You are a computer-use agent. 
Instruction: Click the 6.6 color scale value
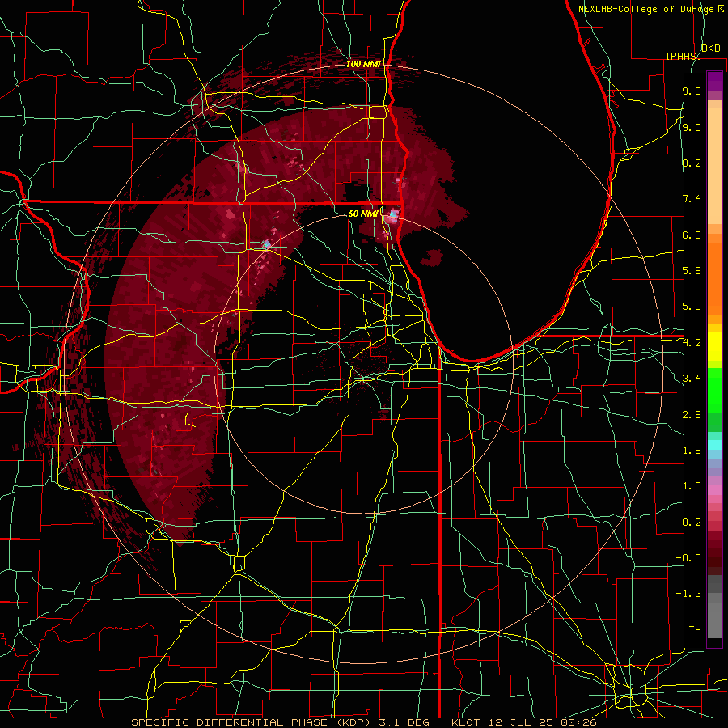tap(692, 235)
